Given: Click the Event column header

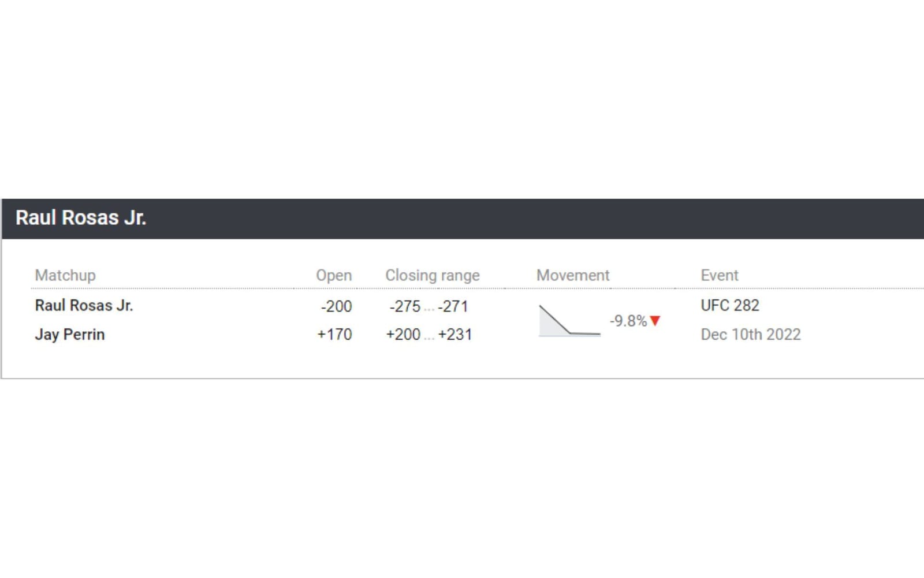Looking at the screenshot, I should (x=720, y=275).
